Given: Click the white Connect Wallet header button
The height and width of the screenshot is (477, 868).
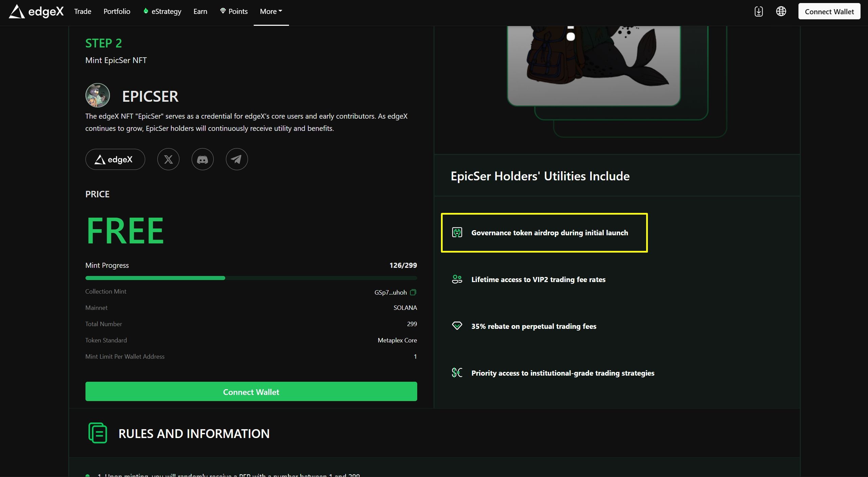Looking at the screenshot, I should click(x=829, y=12).
